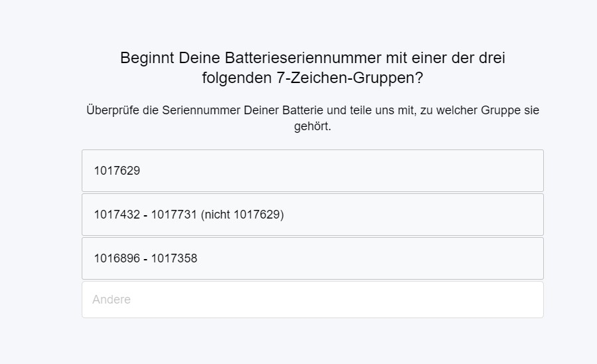Click "7-Zeichen-Gruppen?" in the question title
597x364 pixels.
tap(349, 78)
